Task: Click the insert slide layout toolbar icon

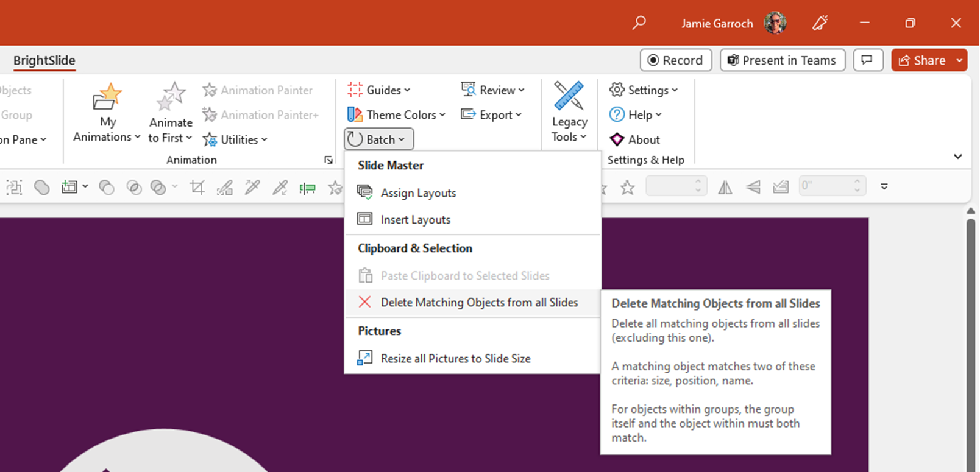Action: point(69,187)
